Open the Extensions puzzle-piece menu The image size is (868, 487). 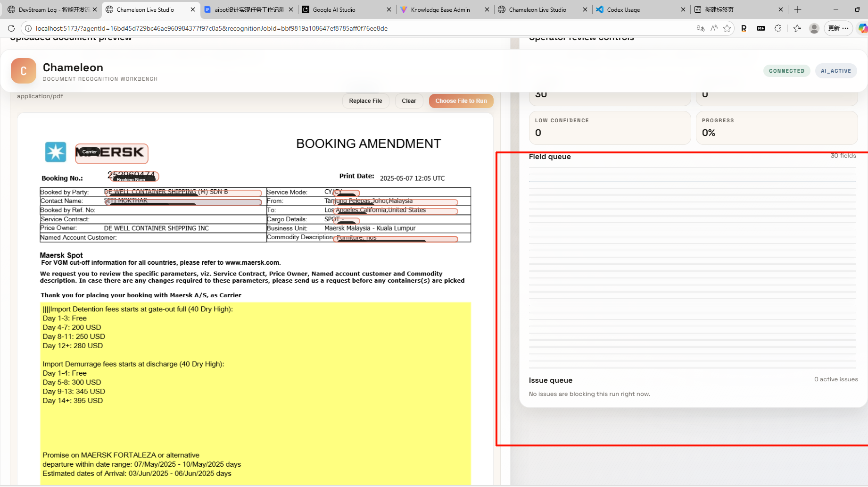(x=778, y=28)
